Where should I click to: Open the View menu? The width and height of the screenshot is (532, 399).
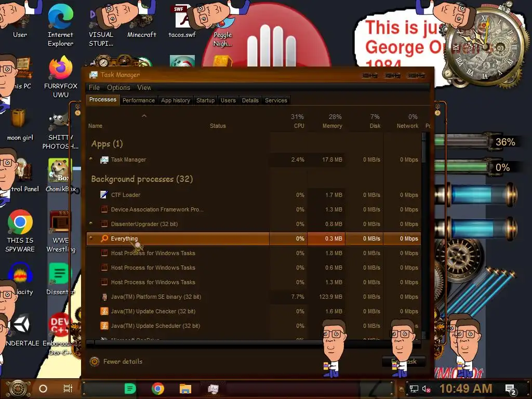144,87
